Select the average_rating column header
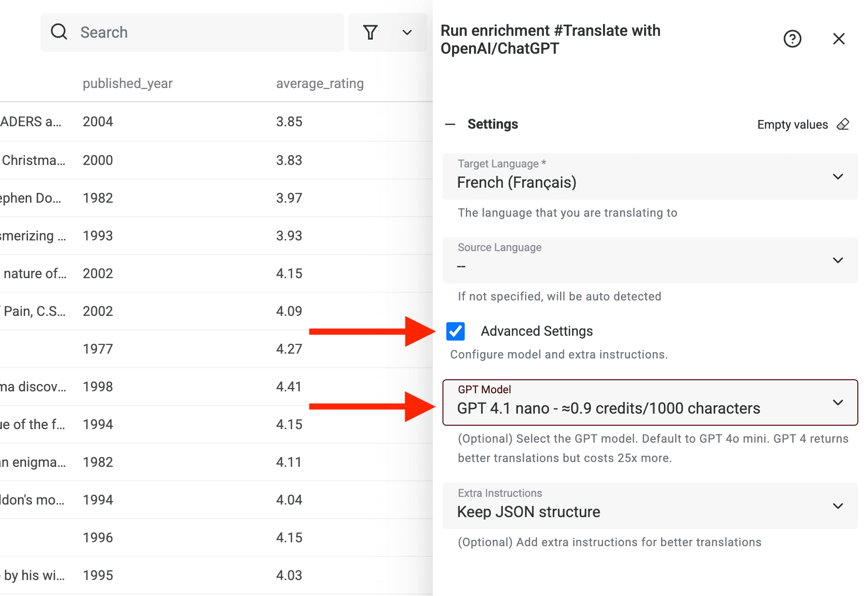This screenshot has width=868, height=596. [x=320, y=83]
